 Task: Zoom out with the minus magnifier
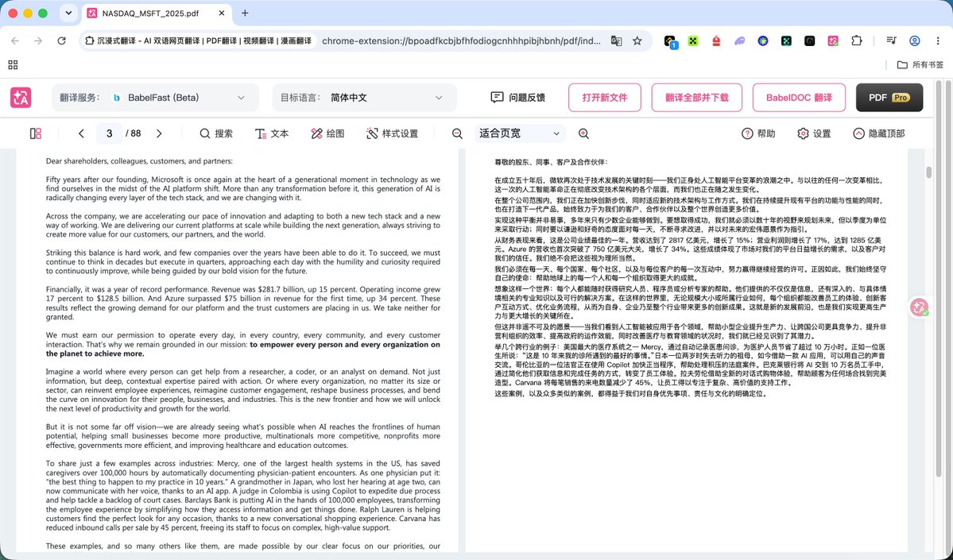point(458,133)
